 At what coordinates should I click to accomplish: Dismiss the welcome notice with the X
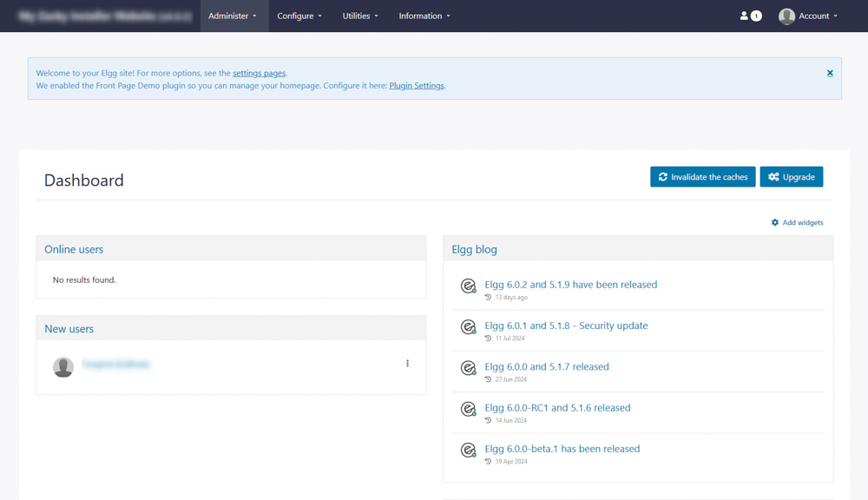click(x=830, y=73)
